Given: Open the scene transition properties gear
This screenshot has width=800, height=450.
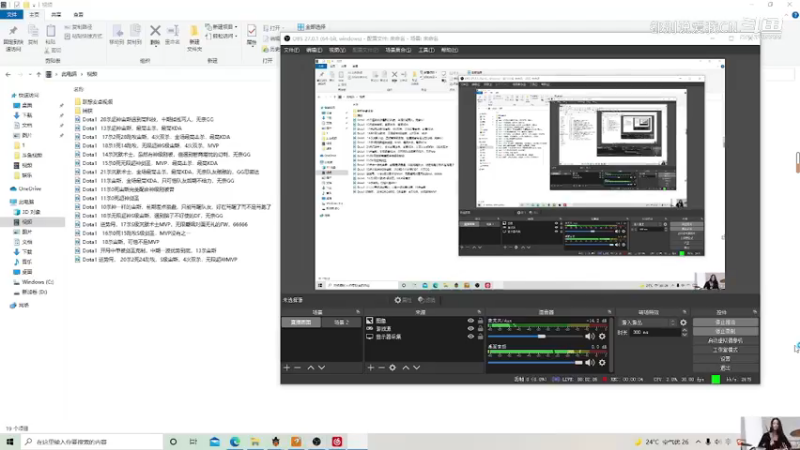Looking at the screenshot, I should (x=683, y=322).
